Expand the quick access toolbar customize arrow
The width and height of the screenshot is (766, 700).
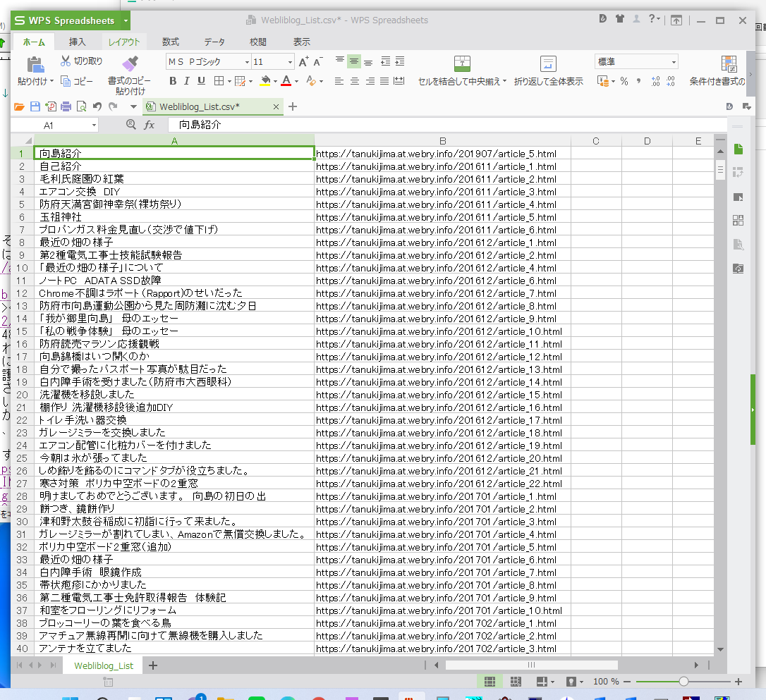[x=133, y=106]
